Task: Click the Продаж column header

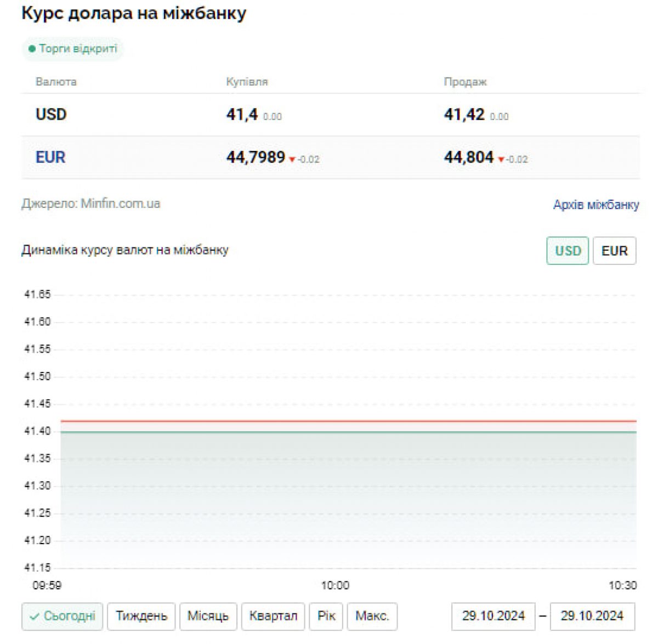Action: [x=465, y=82]
